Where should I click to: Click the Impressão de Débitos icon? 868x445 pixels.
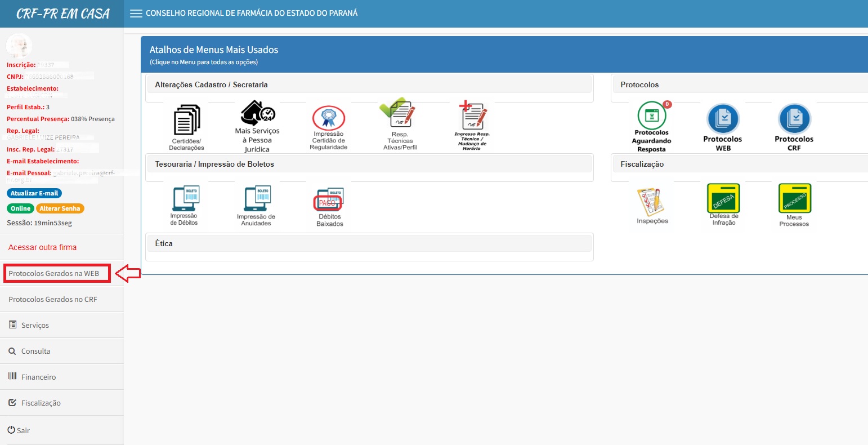(184, 205)
